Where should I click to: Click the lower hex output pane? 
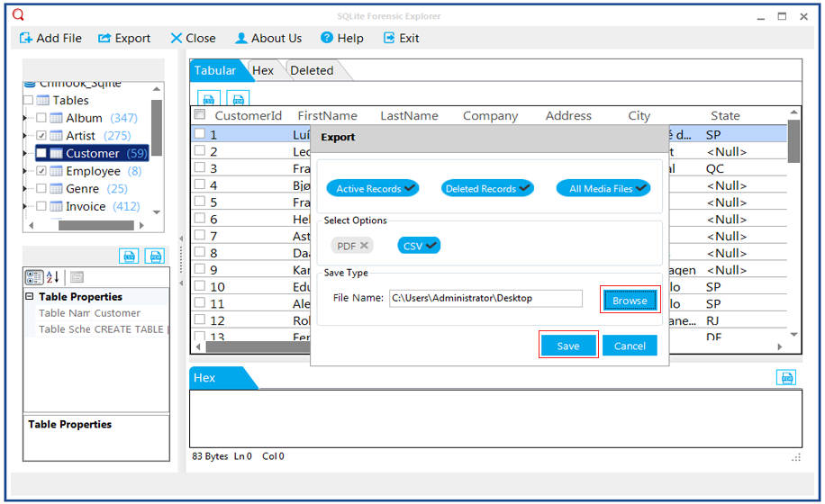point(495,418)
